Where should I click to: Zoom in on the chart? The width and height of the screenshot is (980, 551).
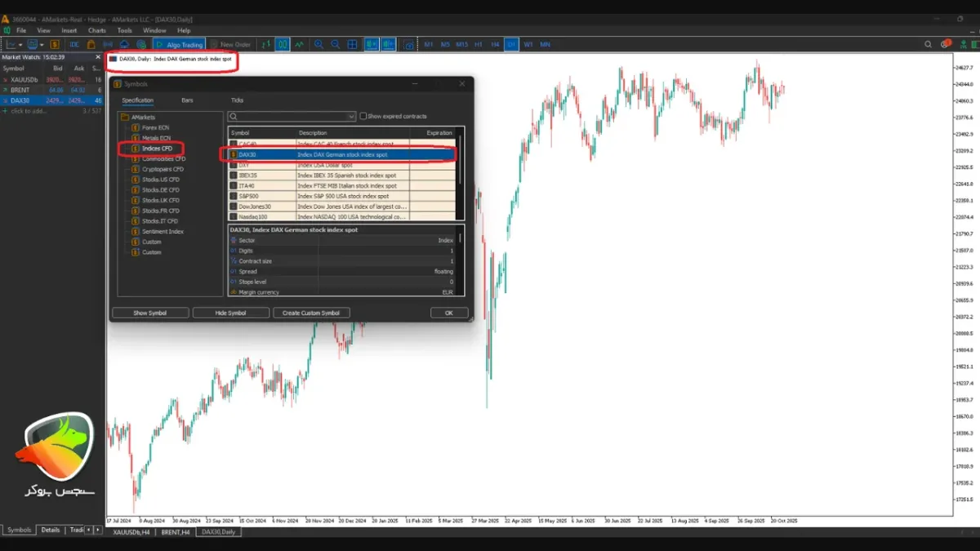tap(319, 44)
